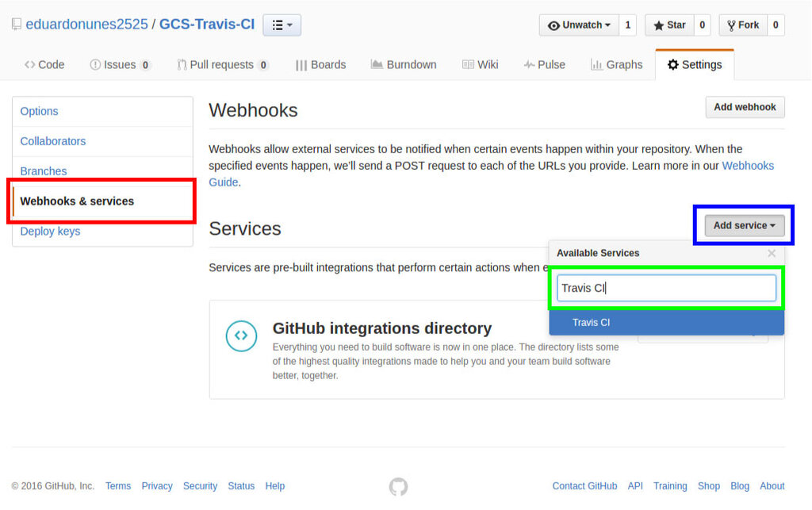Open the Issues tab
Viewport: 812px width, 510px height.
coord(121,65)
